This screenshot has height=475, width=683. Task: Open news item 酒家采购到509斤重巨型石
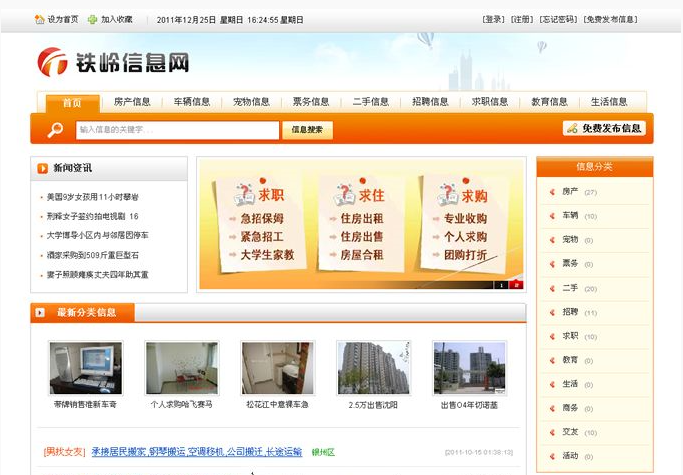pyautogui.click(x=93, y=255)
